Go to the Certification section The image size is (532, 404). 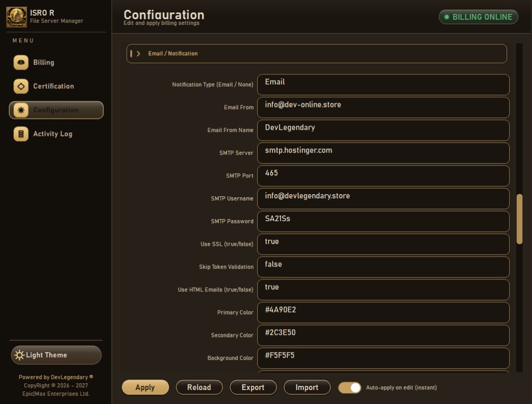[x=56, y=86]
